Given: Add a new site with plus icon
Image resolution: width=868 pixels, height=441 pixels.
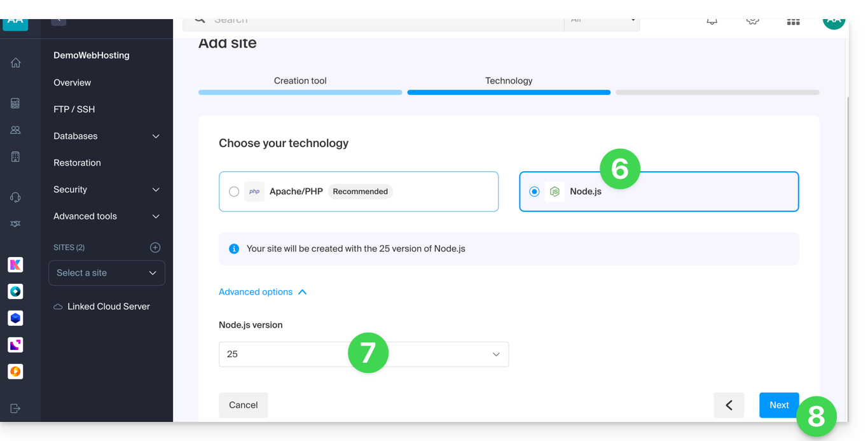Looking at the screenshot, I should tap(155, 248).
